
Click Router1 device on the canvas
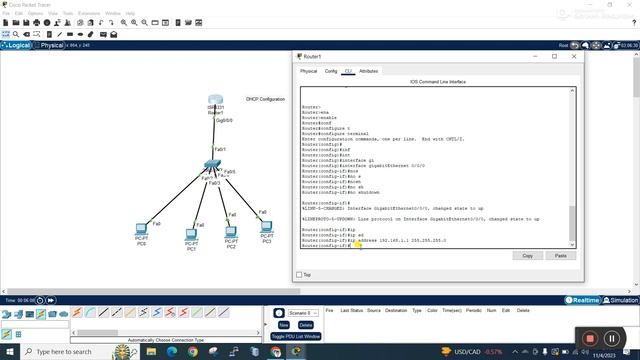click(x=216, y=100)
